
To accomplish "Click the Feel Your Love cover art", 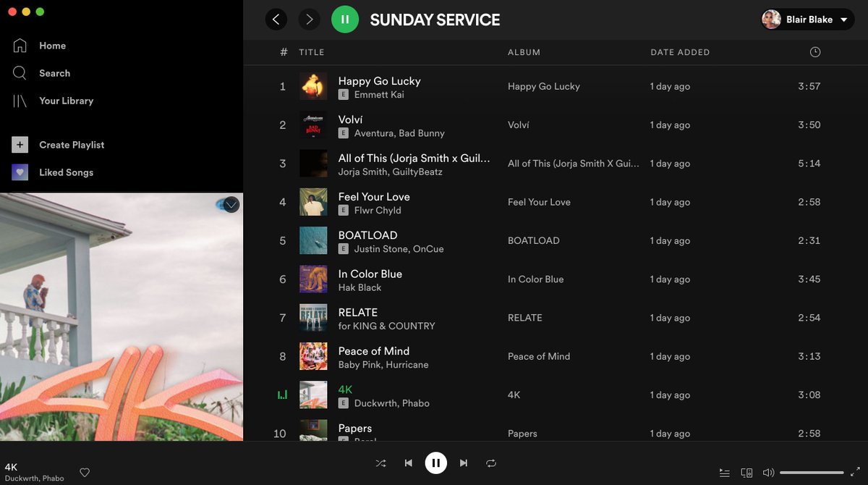I will pos(313,202).
